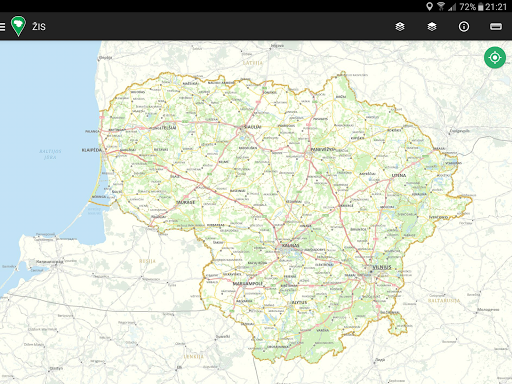The image size is (512, 384).
Task: Tap the ŽIS app title
Action: point(39,27)
